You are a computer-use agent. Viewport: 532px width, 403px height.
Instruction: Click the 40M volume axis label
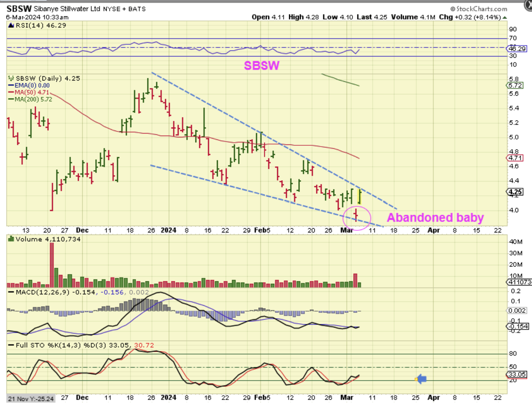[516, 242]
